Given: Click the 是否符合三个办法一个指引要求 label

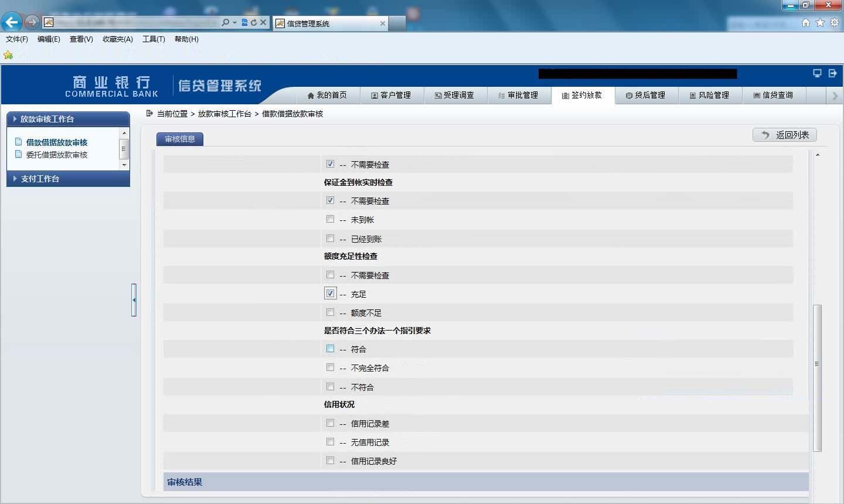Looking at the screenshot, I should point(377,331).
